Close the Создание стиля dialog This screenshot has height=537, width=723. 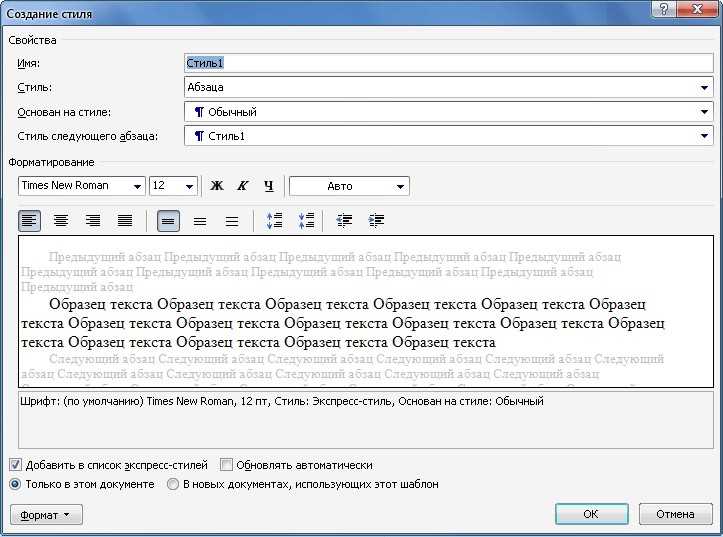click(697, 8)
